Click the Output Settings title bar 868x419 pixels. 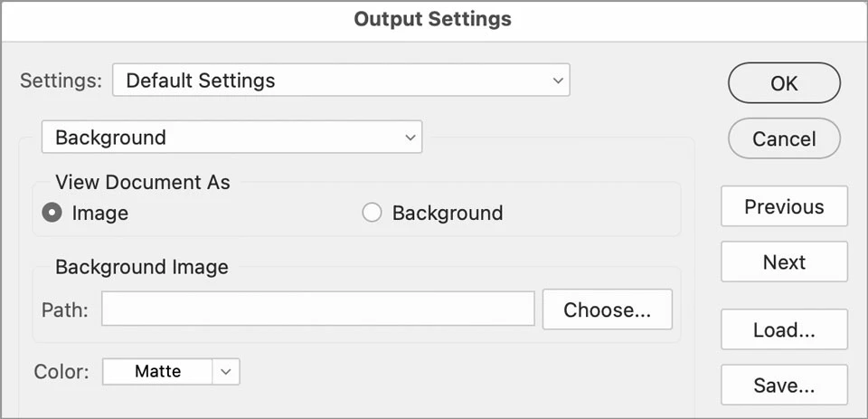433,19
